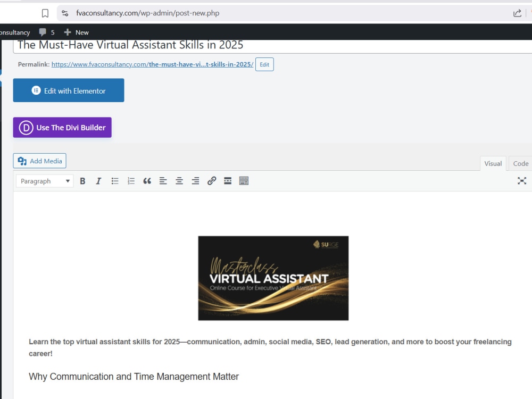
Task: Open the Paragraph format dropdown
Action: (45, 181)
